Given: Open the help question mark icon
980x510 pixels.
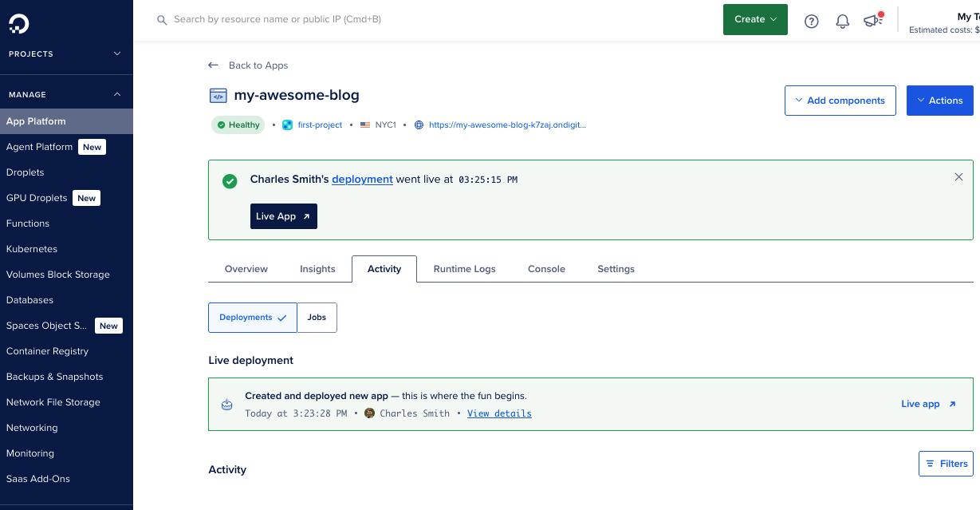Looking at the screenshot, I should click(811, 22).
